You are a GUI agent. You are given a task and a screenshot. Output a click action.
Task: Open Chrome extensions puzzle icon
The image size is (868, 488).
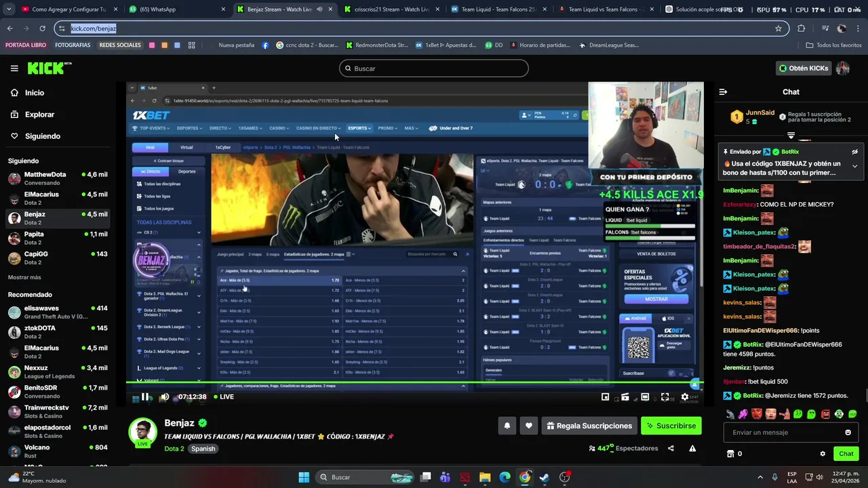[802, 28]
